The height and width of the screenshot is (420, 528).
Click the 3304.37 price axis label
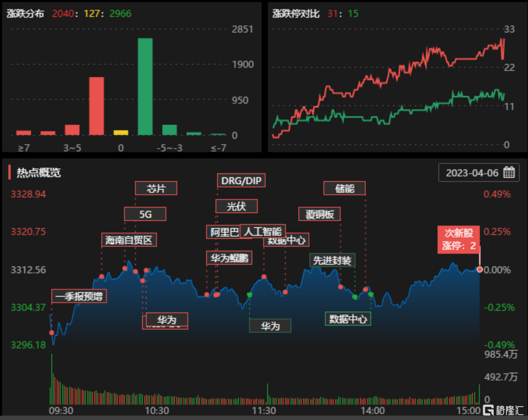[x=28, y=307]
